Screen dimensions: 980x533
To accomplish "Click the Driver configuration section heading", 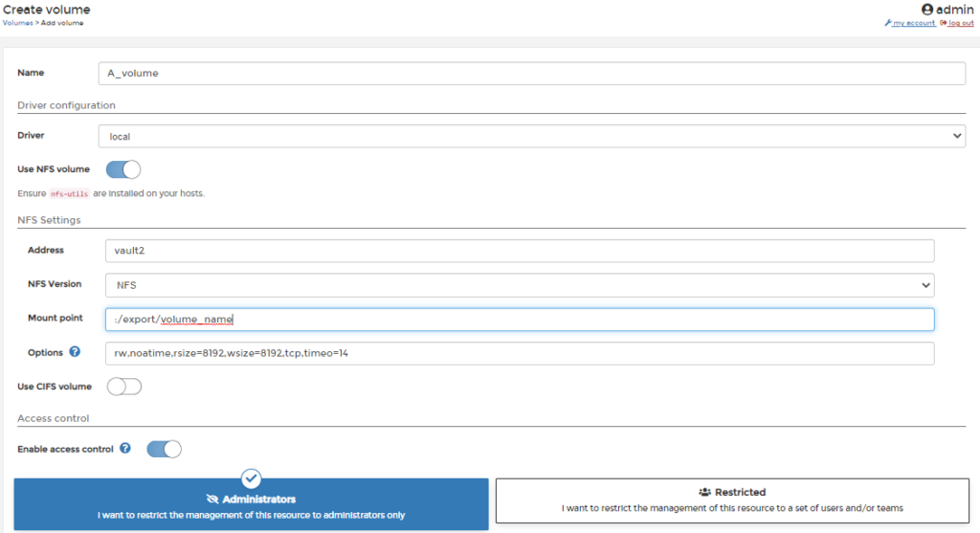I will [x=66, y=105].
